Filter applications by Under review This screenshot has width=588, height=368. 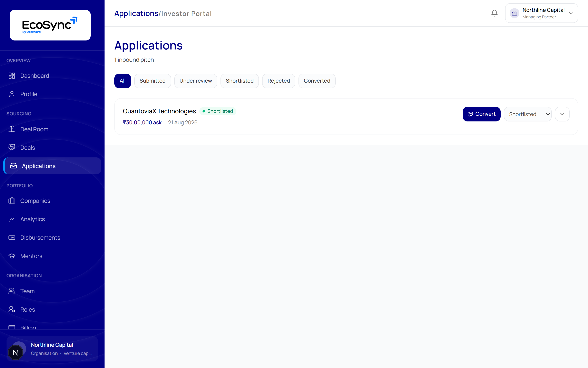tap(196, 81)
